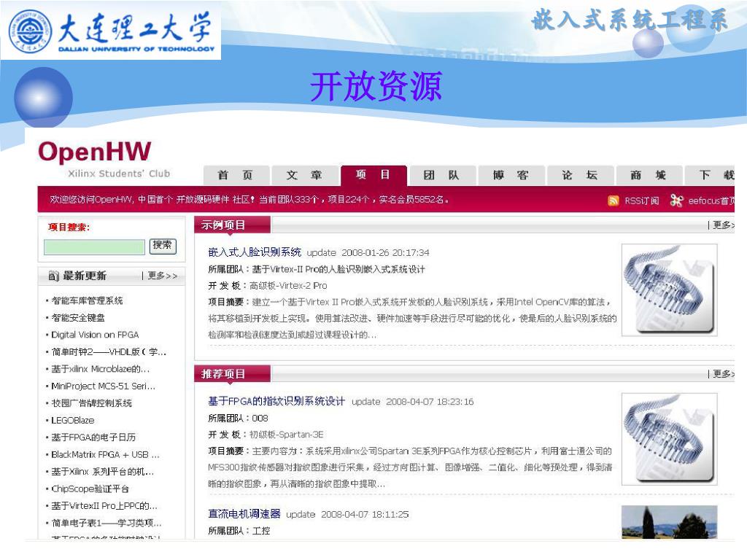
Task: Open 基于FPGA的指纹识别系统设计 project title
Action: 276,402
